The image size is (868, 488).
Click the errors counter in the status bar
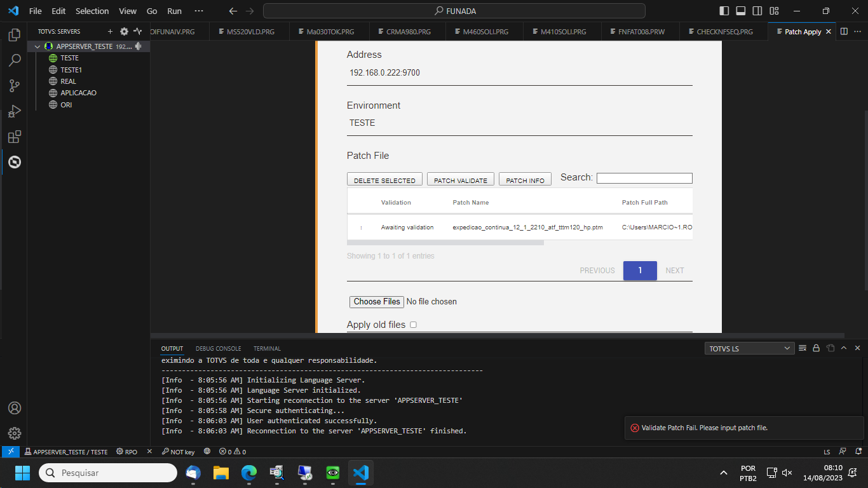tap(229, 452)
